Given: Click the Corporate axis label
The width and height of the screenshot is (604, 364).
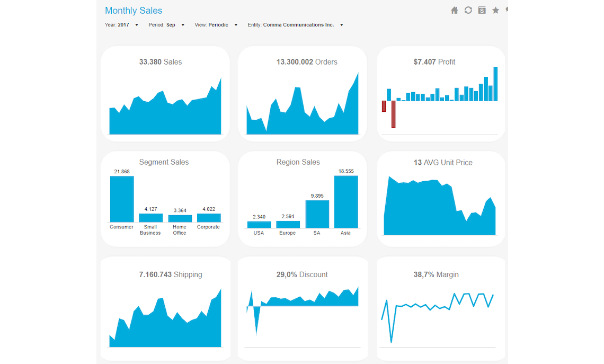Looking at the screenshot, I should [x=208, y=227].
